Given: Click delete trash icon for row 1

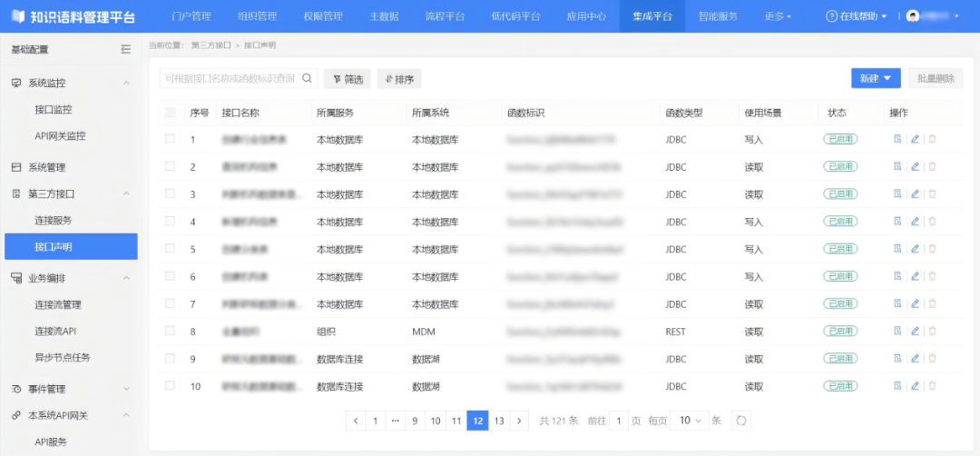Looking at the screenshot, I should pos(932,139).
